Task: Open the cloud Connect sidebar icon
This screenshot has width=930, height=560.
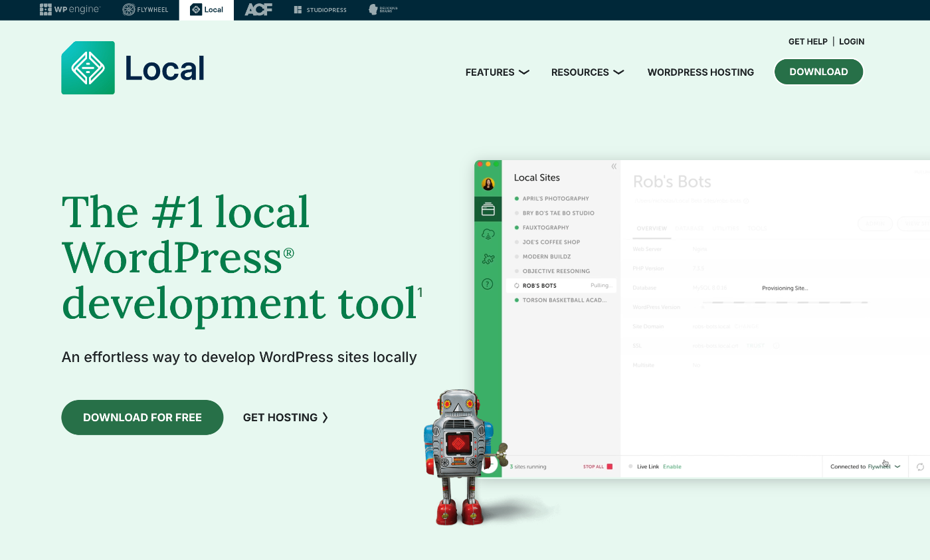Action: pos(488,234)
